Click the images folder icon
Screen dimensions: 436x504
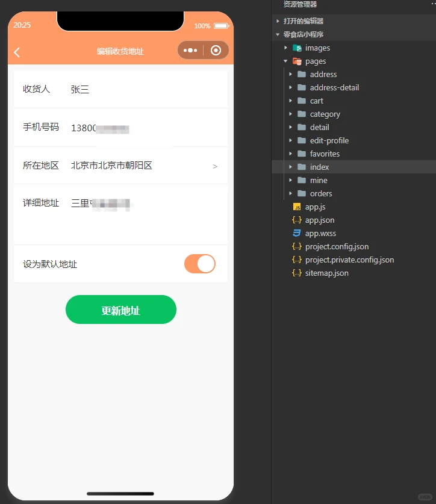[297, 48]
